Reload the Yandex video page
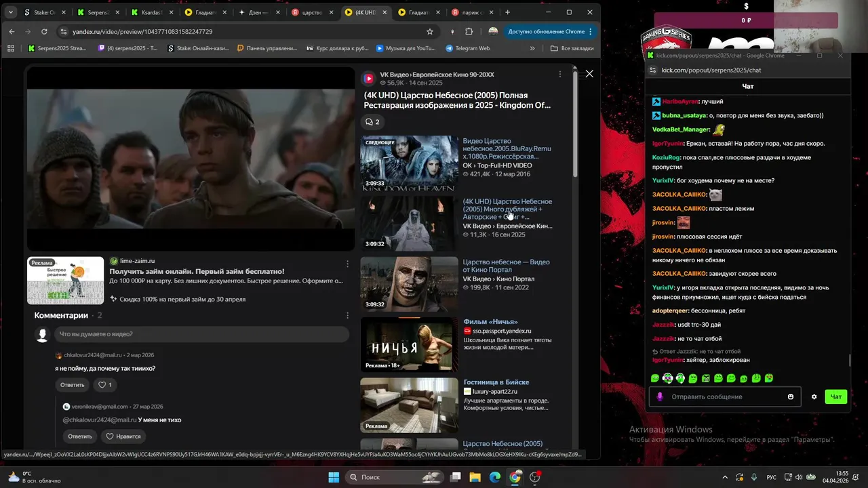 click(x=44, y=31)
